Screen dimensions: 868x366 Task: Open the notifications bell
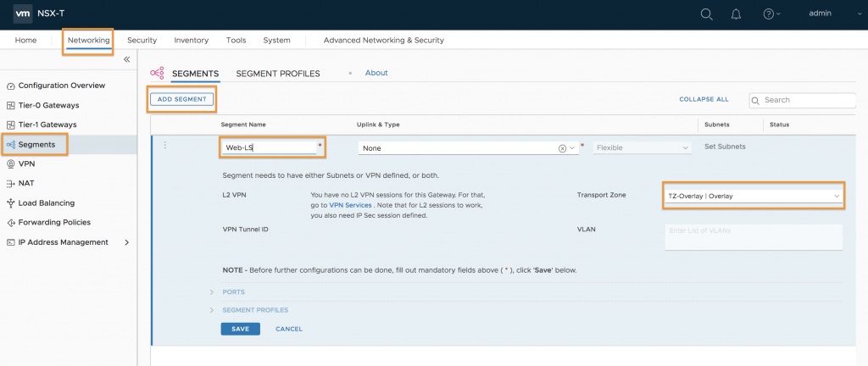coord(736,14)
